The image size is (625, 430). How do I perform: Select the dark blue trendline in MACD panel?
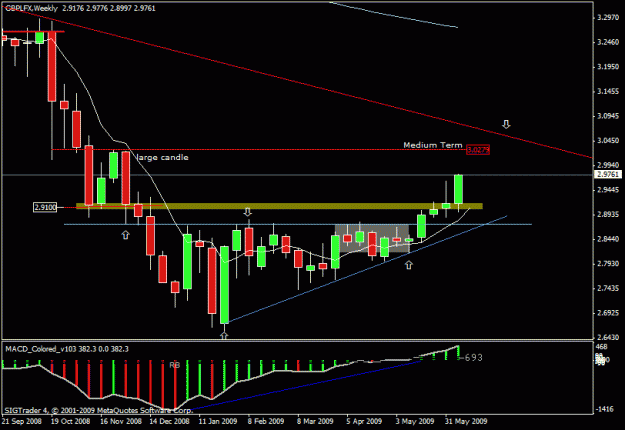[306, 385]
